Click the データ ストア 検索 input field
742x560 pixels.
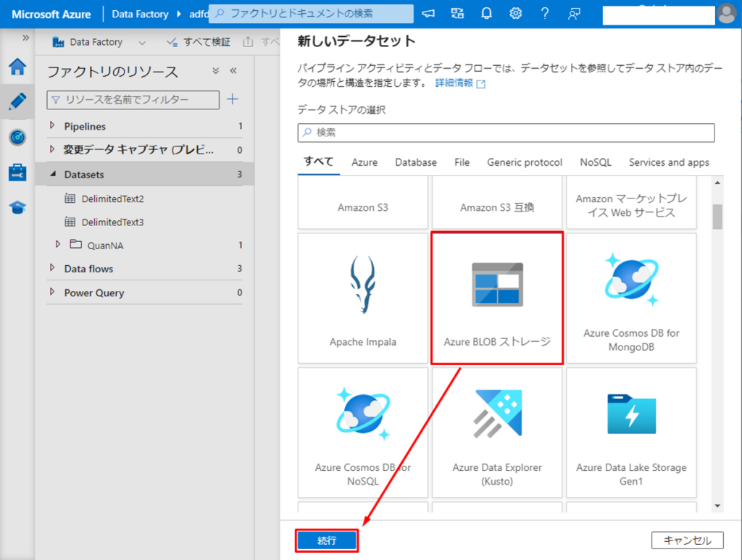[x=506, y=133]
